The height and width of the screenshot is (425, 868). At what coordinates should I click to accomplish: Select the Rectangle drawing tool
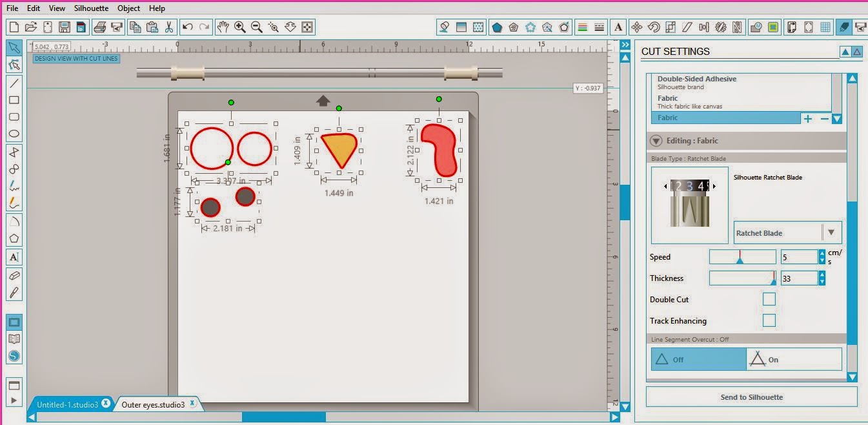14,99
